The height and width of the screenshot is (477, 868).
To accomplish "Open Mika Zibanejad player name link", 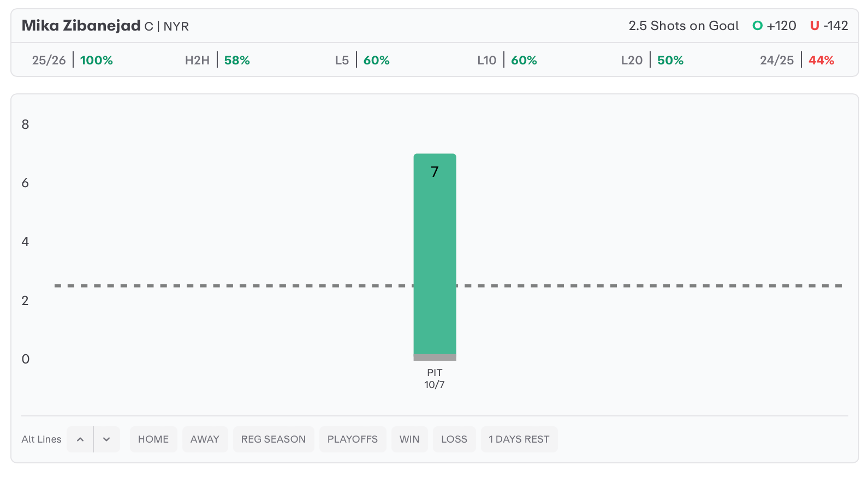I will 81,26.
